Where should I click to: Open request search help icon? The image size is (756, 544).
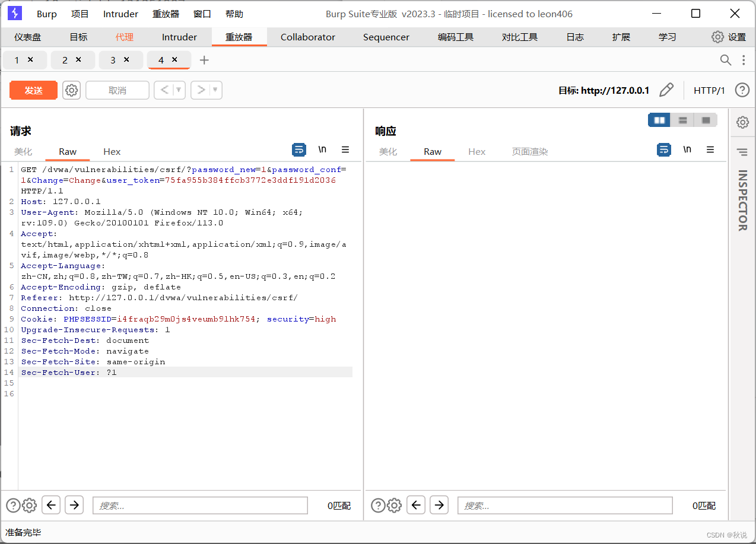pos(13,505)
